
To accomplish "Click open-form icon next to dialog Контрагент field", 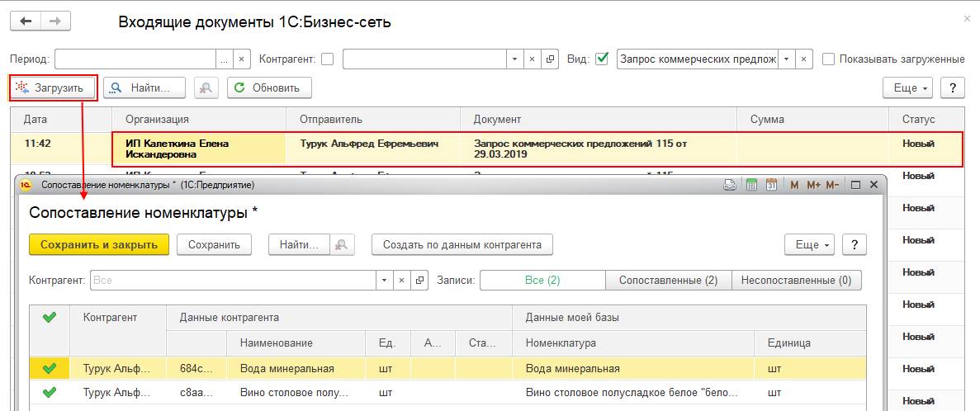I will point(420,281).
